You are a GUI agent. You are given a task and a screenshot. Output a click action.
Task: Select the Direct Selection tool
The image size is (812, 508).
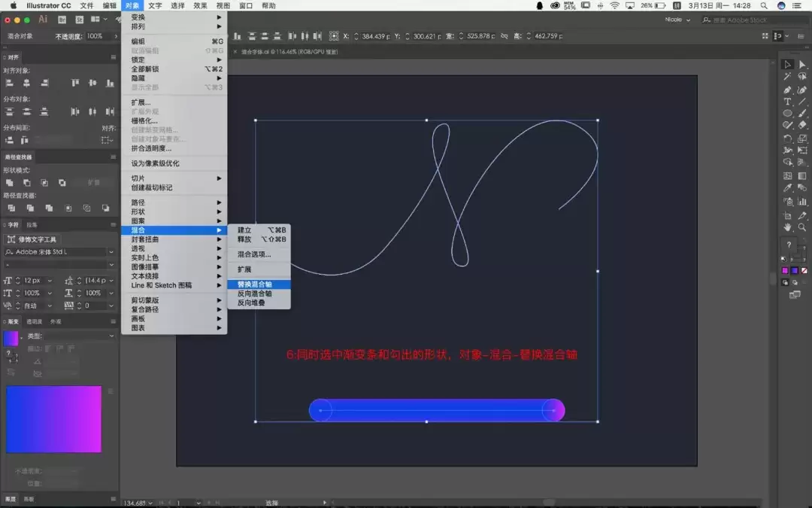(x=802, y=64)
